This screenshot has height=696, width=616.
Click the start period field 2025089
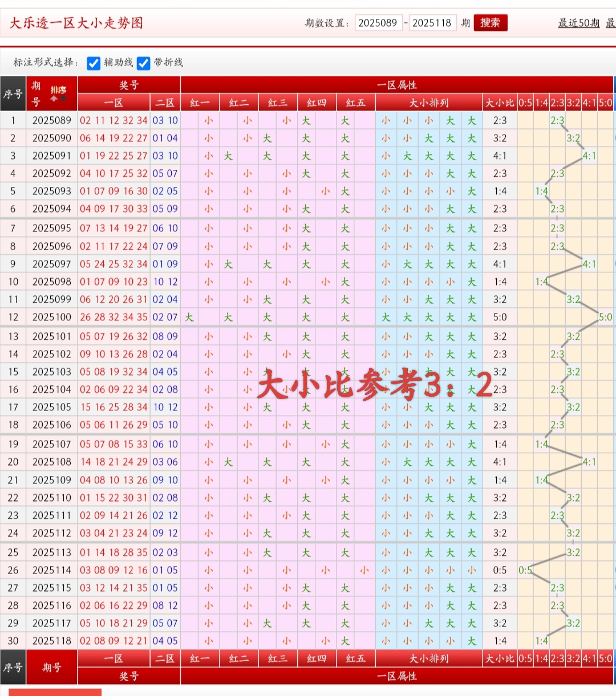pyautogui.click(x=378, y=23)
